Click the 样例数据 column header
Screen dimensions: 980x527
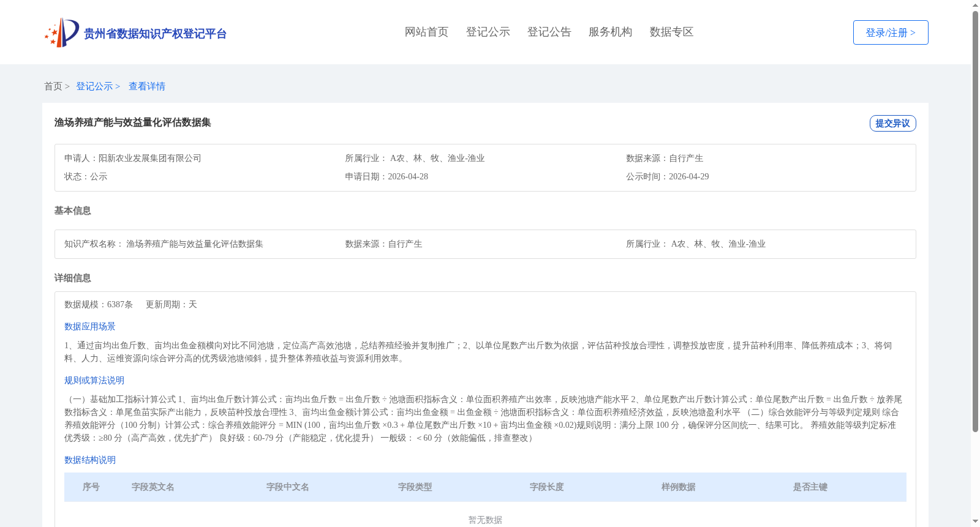679,487
